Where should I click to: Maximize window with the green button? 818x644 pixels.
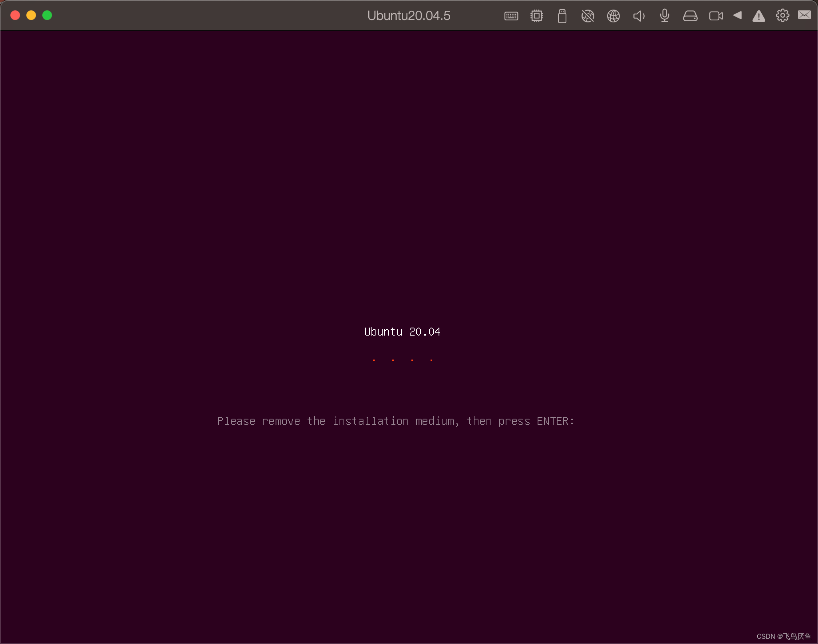pos(47,15)
